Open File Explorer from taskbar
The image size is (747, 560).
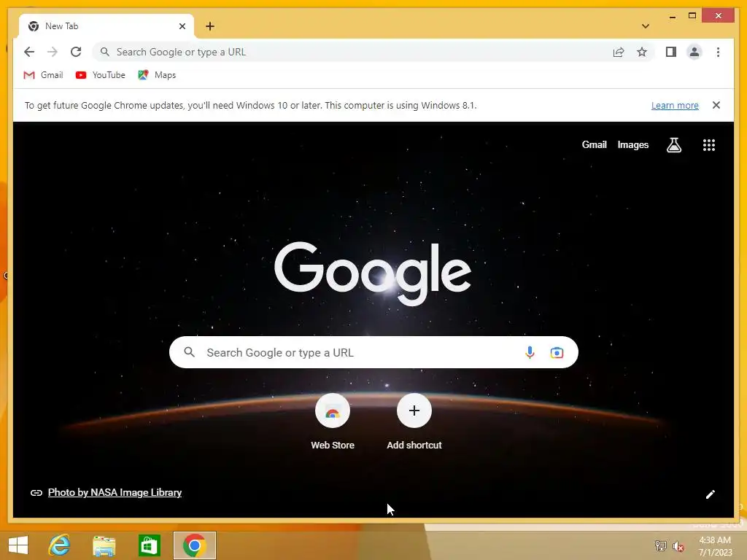pos(104,545)
